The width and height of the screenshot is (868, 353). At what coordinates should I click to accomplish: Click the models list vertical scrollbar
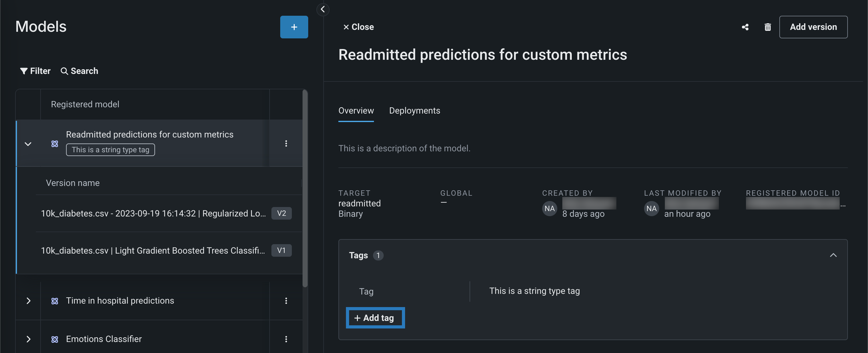tap(305, 189)
